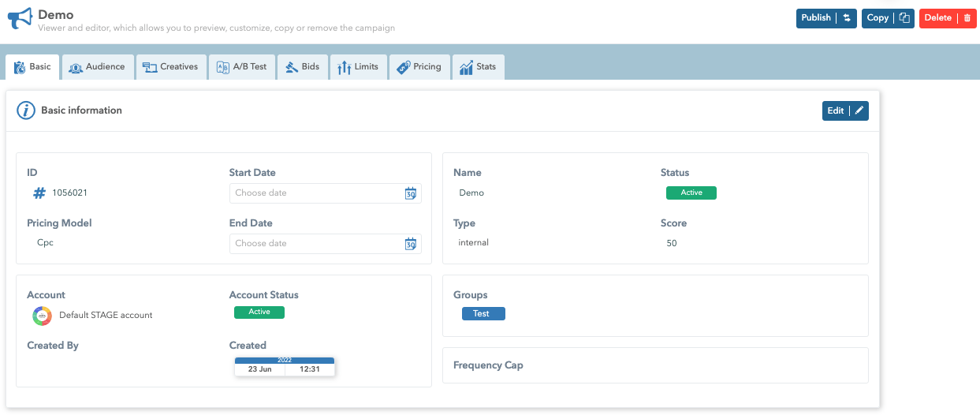Open the Audience tab

(96, 67)
